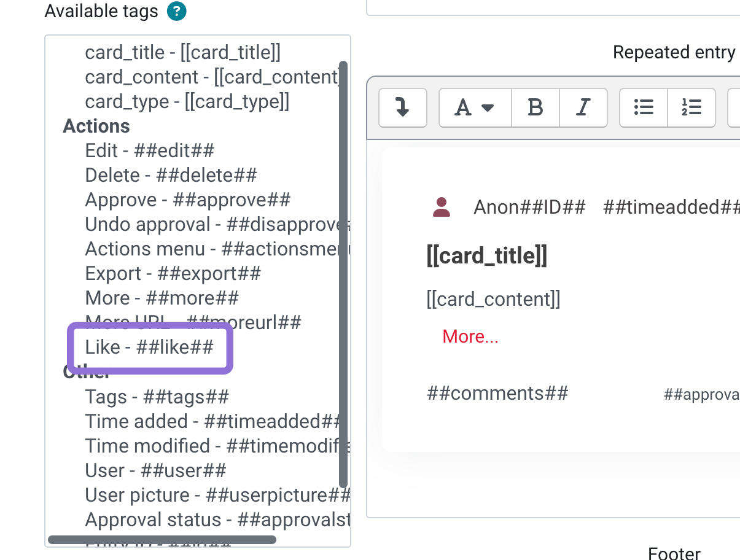Pick the User - ##user## tag
The image size is (740, 560).
tap(156, 470)
